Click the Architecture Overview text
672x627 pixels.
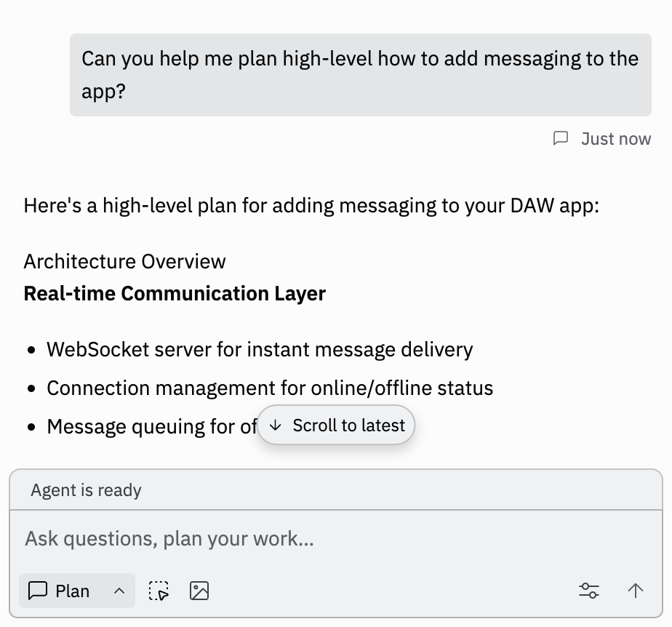click(124, 261)
